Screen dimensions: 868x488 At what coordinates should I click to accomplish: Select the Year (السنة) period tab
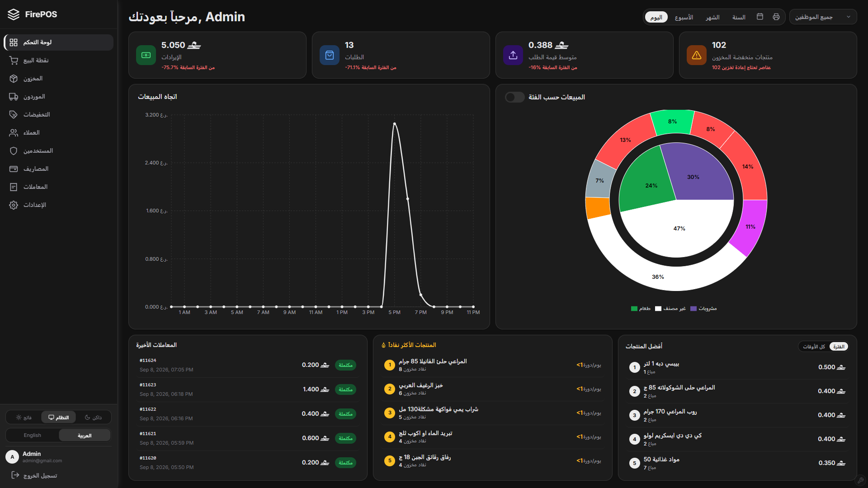739,17
